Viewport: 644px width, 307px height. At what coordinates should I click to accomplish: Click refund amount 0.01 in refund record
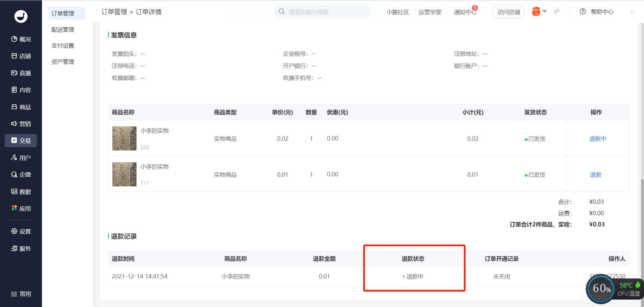[324, 276]
